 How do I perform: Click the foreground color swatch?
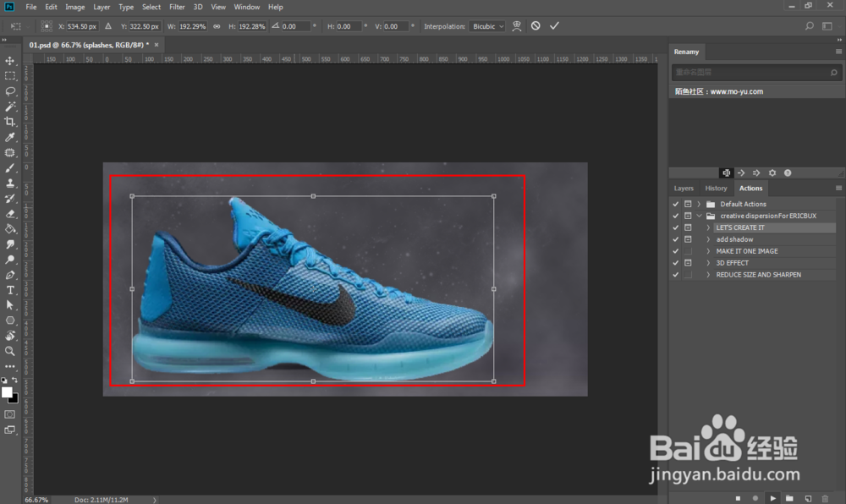pos(8,392)
